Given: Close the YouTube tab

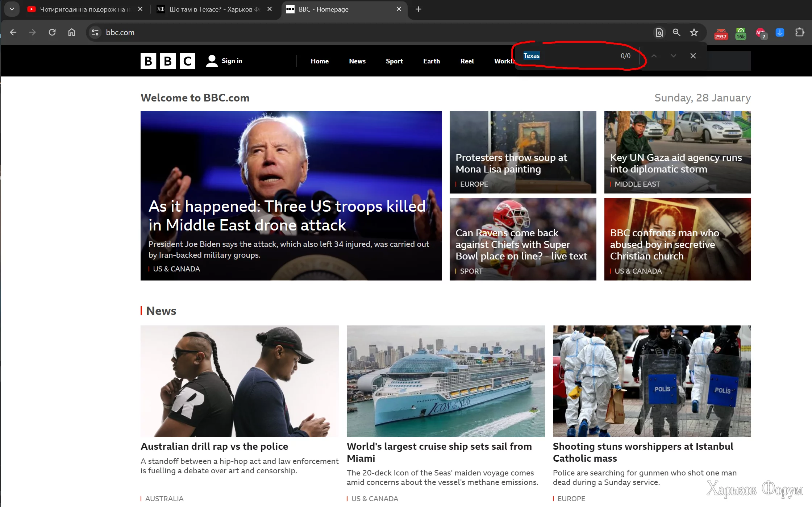Looking at the screenshot, I should coord(140,9).
